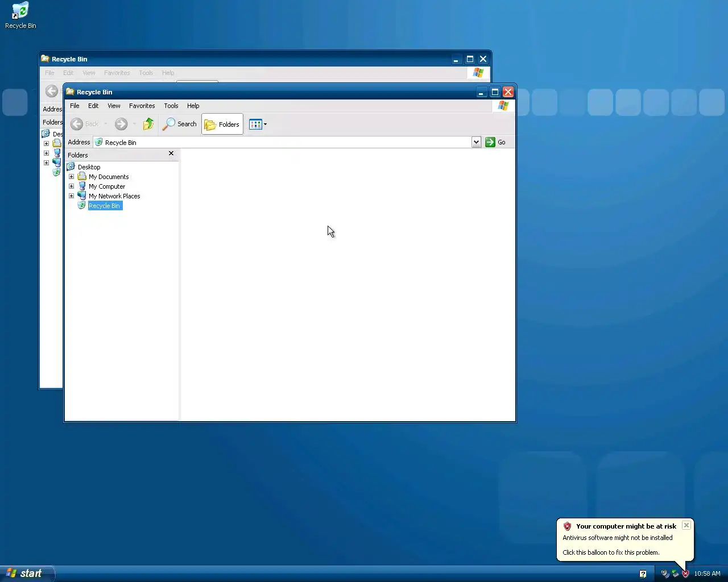This screenshot has height=582, width=728.
Task: Select My Network Places in folder tree
Action: (114, 196)
